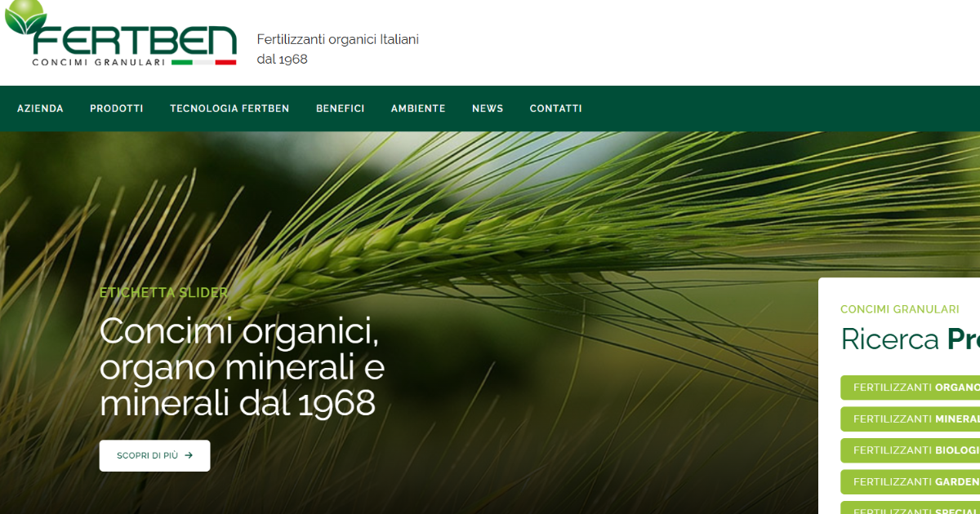The image size is (980, 514).
Task: Open the Prodotti menu item
Action: coord(117,109)
